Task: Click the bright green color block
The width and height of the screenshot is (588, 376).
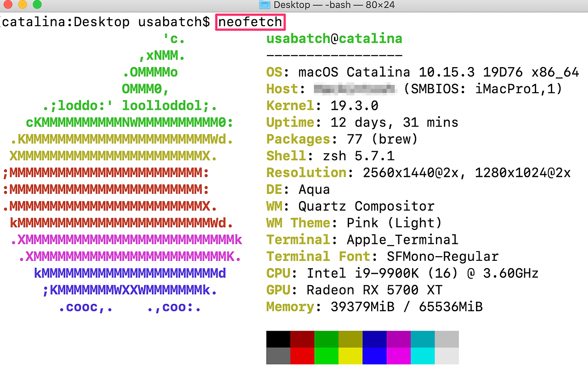Action: (327, 356)
